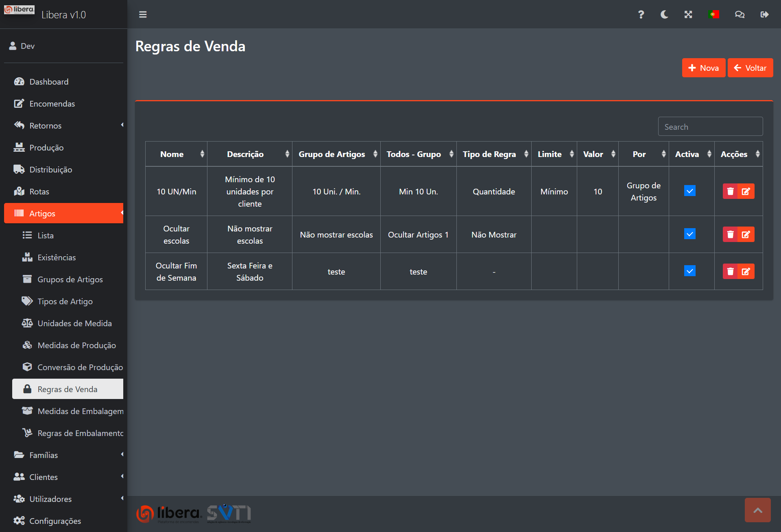Open the chat messages icon
The width and height of the screenshot is (781, 532).
click(740, 15)
